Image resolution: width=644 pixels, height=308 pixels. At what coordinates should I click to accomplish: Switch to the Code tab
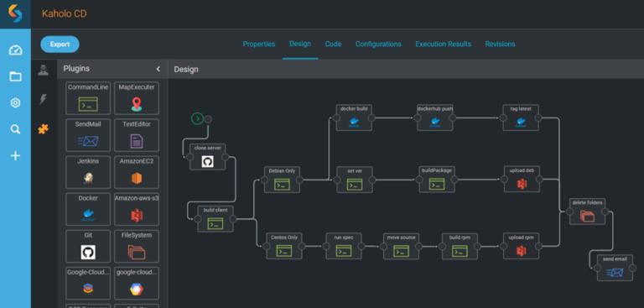333,44
